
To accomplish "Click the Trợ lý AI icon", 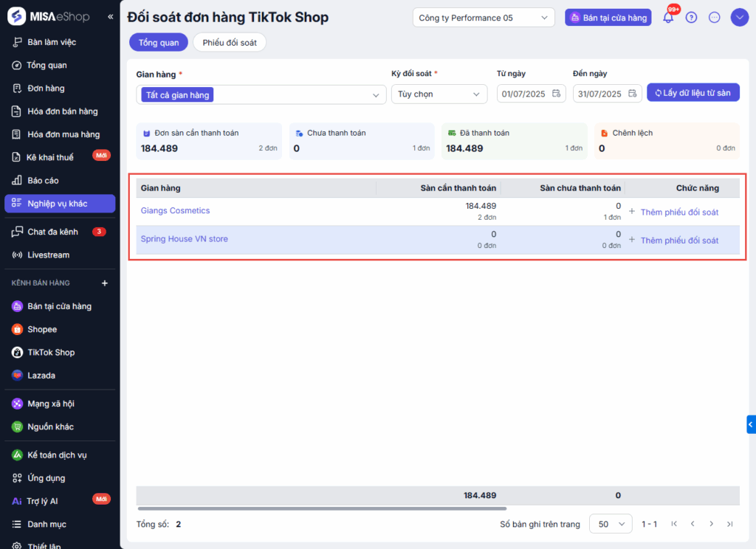I will pos(17,501).
